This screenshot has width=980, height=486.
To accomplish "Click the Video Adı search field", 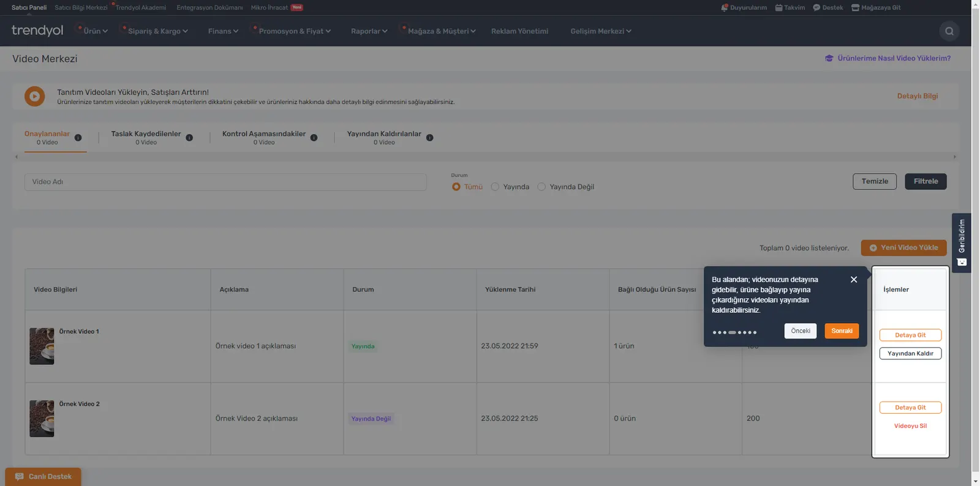I will tap(225, 182).
